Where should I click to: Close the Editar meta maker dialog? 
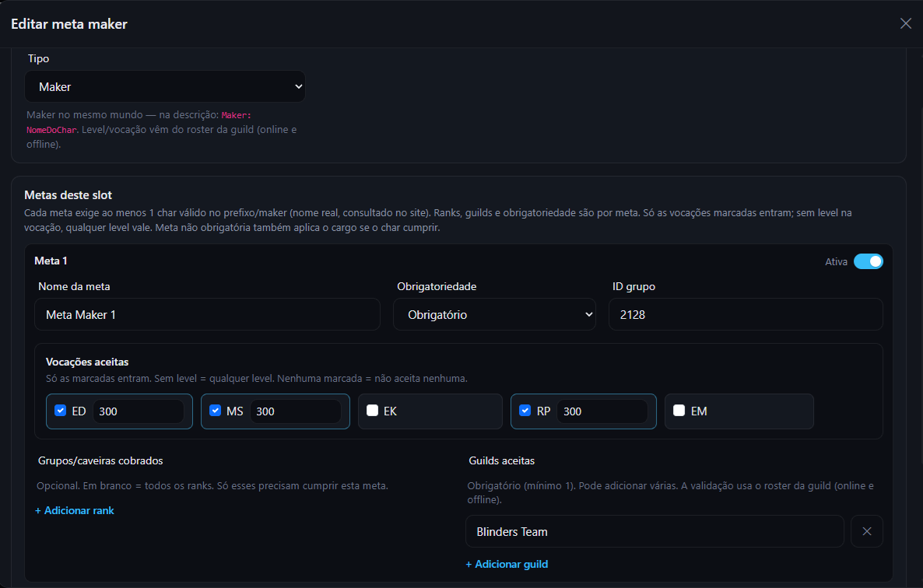click(905, 23)
